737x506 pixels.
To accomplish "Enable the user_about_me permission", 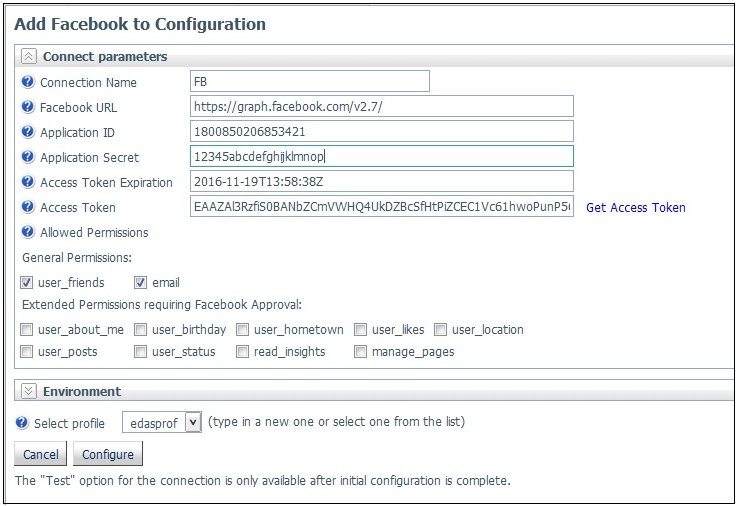I will coord(26,329).
